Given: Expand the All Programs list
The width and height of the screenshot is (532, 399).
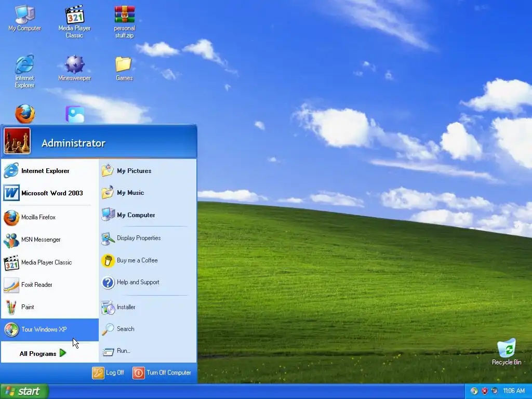Looking at the screenshot, I should coord(43,353).
